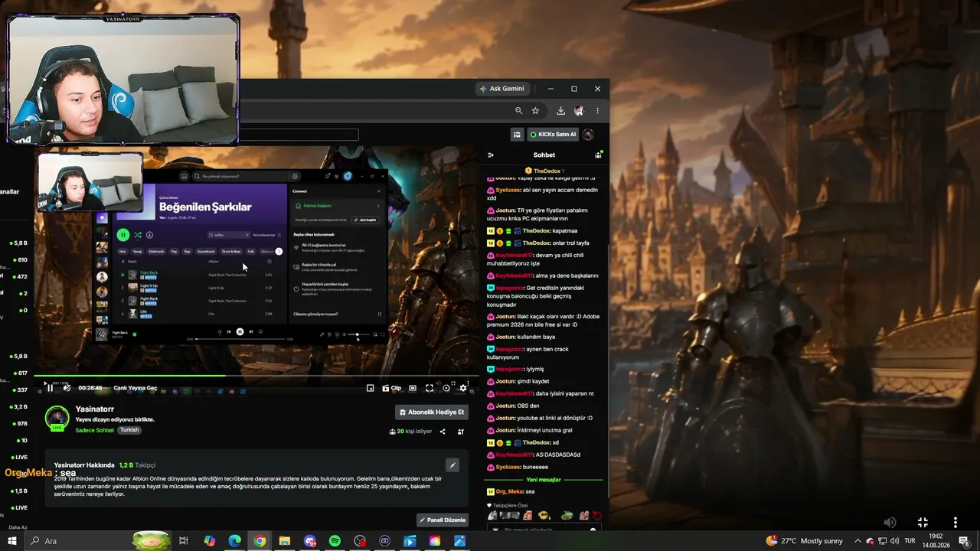980x551 pixels.
Task: Exit fullscreen on the outer video player
Action: pyautogui.click(x=923, y=522)
